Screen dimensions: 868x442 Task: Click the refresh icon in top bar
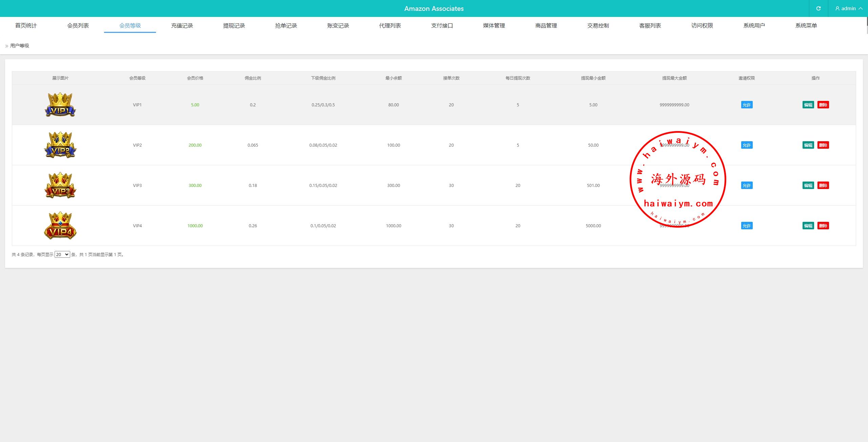click(x=818, y=8)
